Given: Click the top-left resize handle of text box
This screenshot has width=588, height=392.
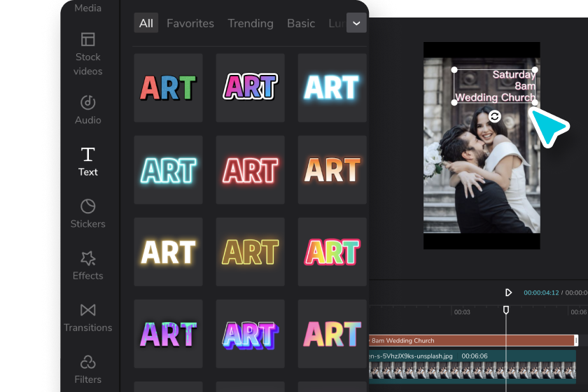Looking at the screenshot, I should click(x=454, y=70).
